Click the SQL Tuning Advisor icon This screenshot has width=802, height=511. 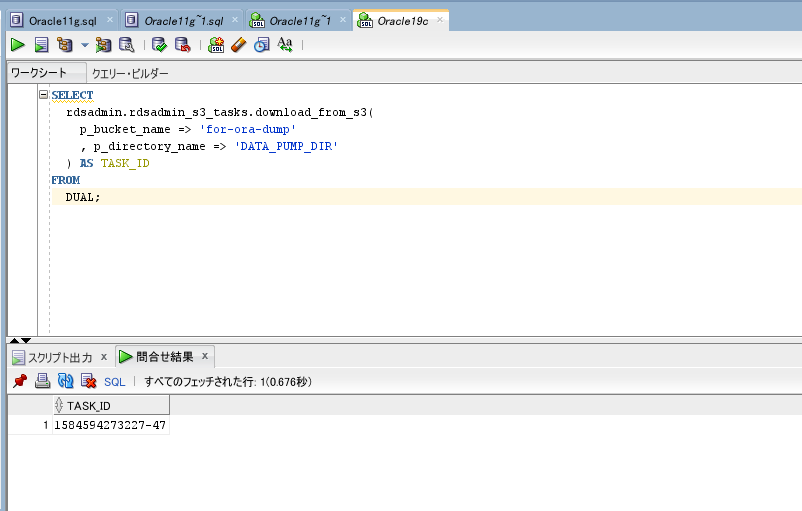pos(126,45)
